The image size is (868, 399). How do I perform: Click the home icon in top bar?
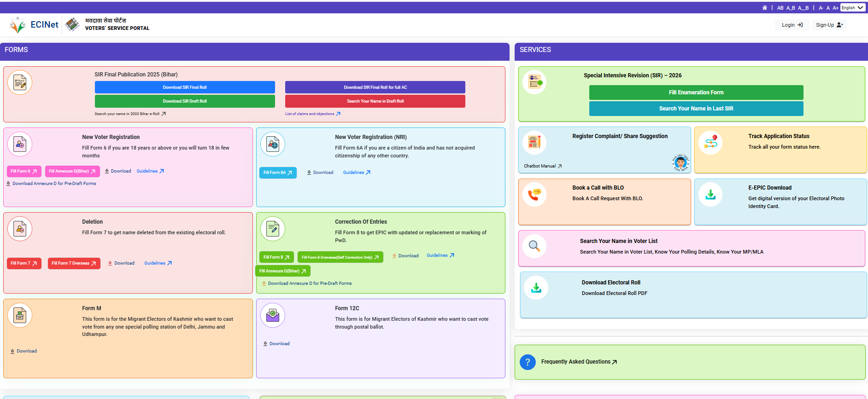click(765, 8)
